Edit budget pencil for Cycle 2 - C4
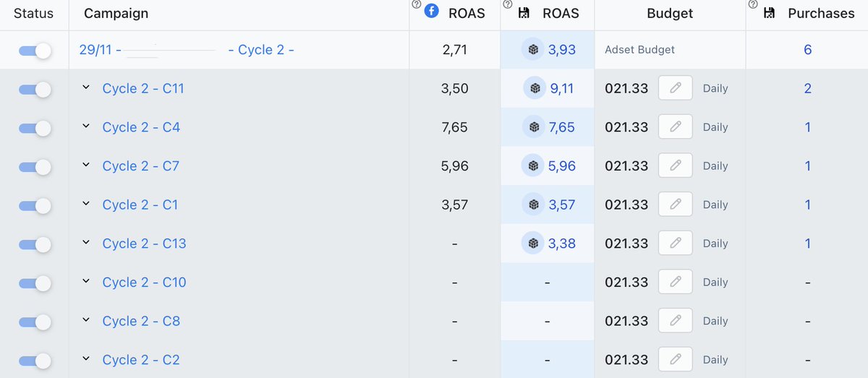 tap(676, 127)
